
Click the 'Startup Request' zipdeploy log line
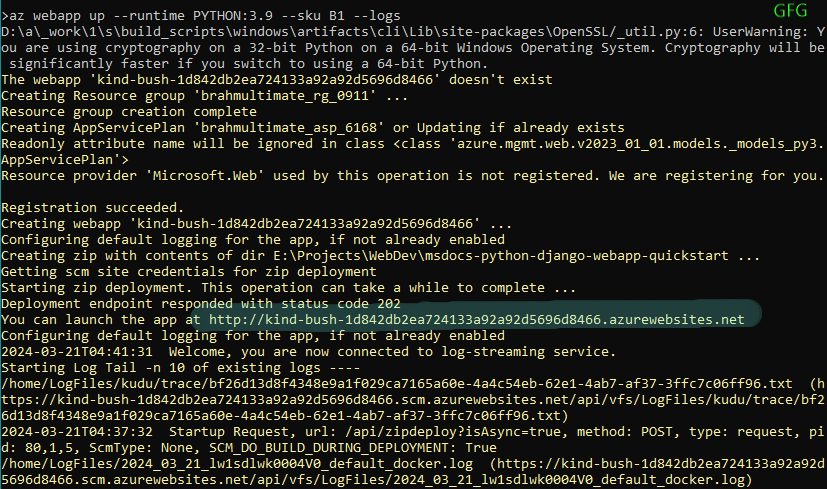point(400,431)
